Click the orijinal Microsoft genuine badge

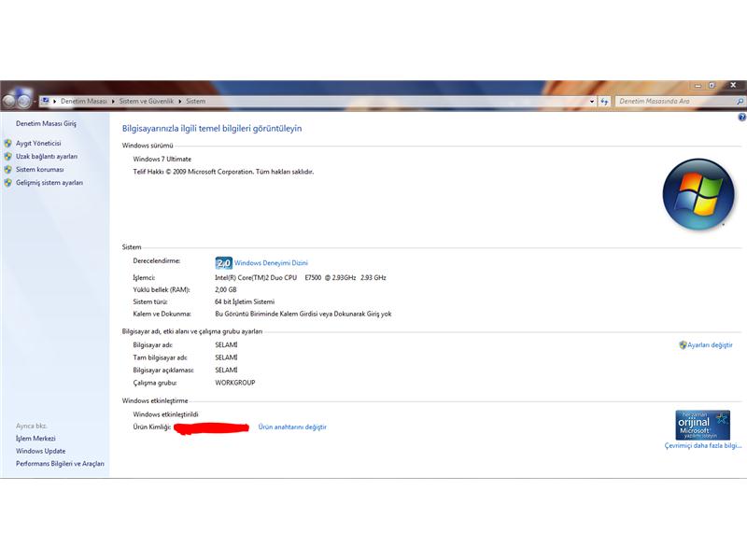pyautogui.click(x=702, y=425)
